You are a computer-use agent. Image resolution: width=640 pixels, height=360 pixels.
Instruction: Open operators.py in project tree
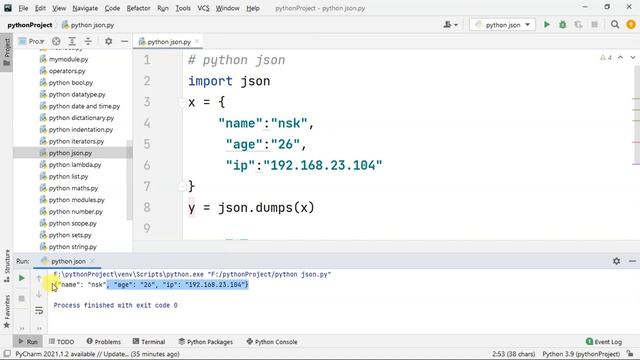coord(67,71)
